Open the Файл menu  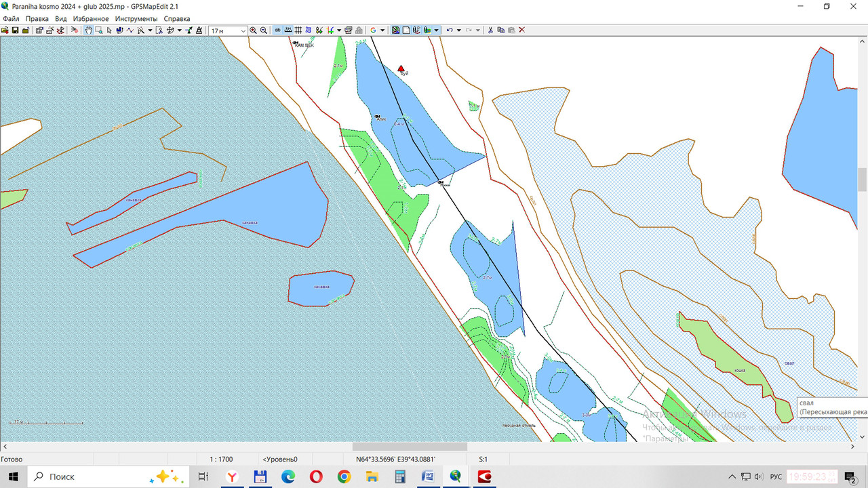coord(11,18)
